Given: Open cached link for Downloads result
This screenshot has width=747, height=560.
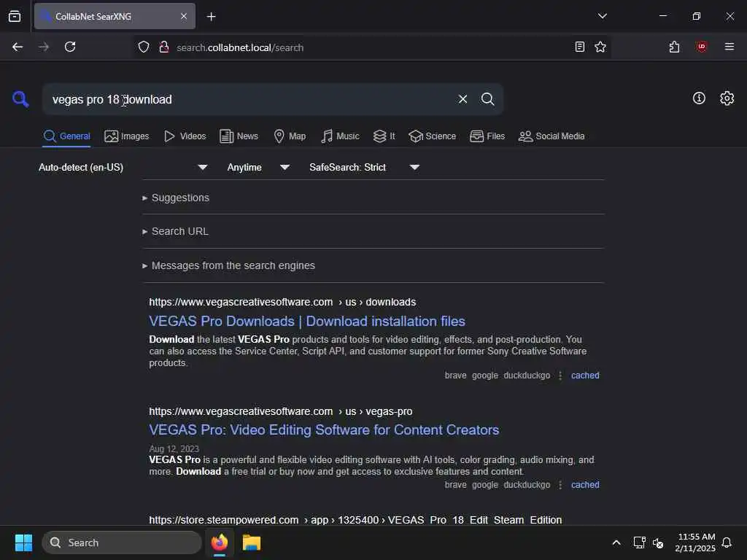Looking at the screenshot, I should coord(585,376).
